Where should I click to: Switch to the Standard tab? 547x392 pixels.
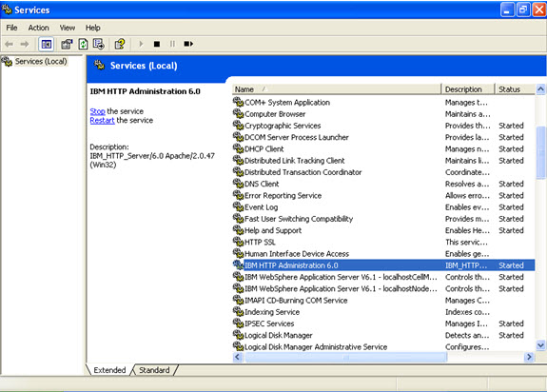tap(154, 370)
